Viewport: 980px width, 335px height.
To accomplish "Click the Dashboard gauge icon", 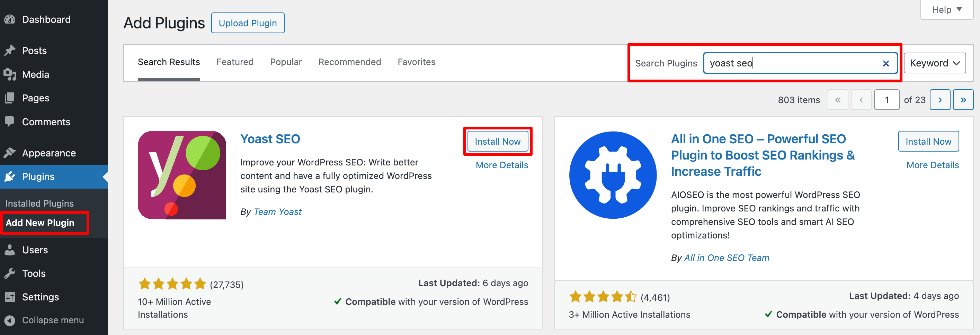I will point(10,19).
